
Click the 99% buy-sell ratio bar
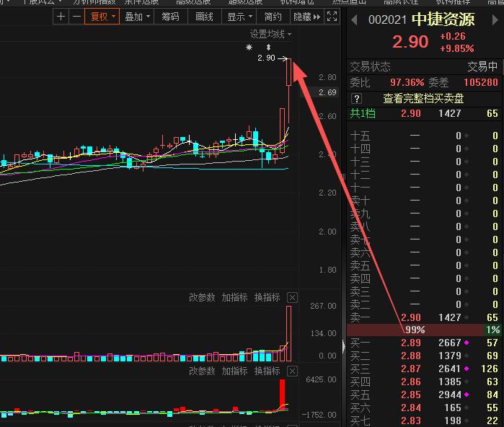coord(415,330)
